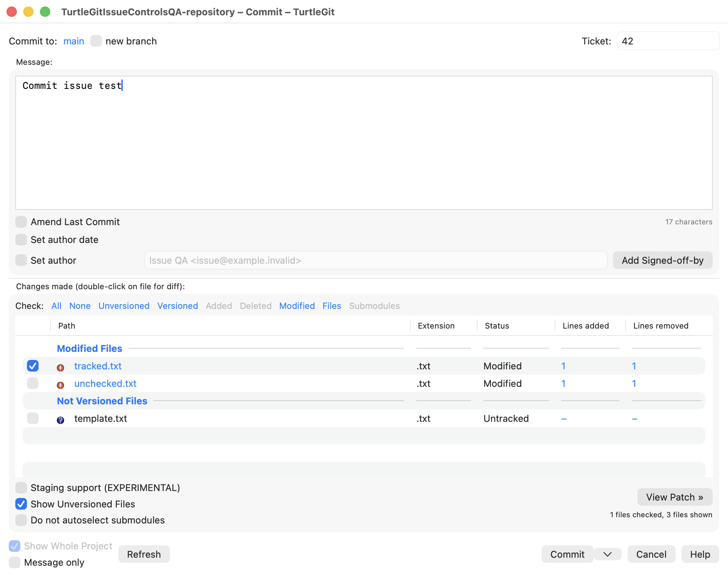The width and height of the screenshot is (728, 577).
Task: Click the modified status icon beside unchecked.txt
Action: pos(60,385)
